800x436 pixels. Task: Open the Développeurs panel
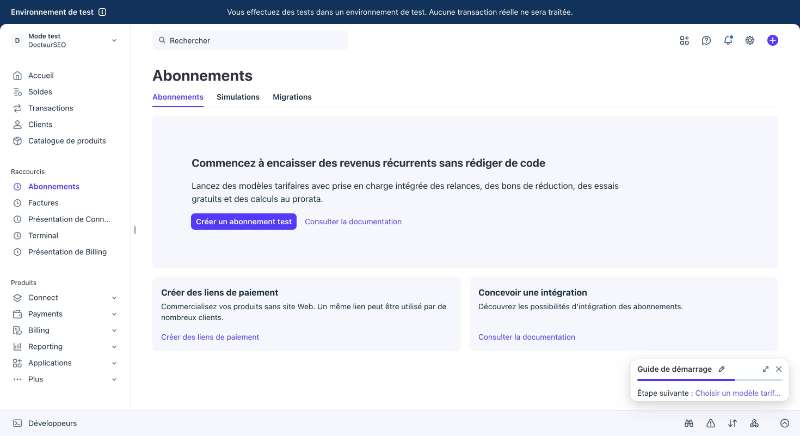click(45, 423)
